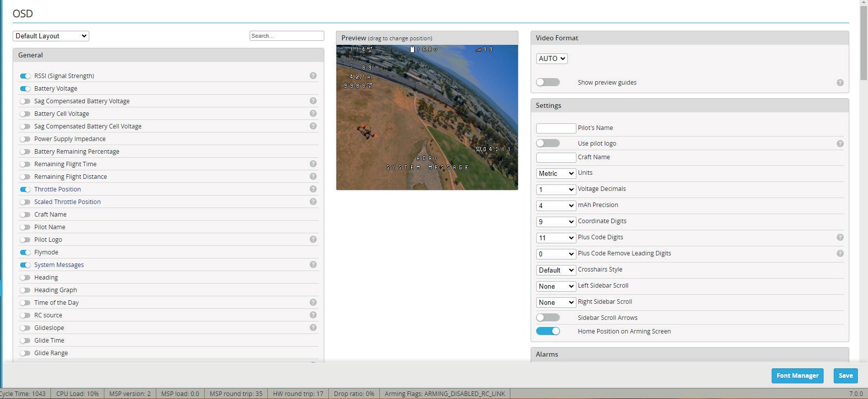Open the Crosshairs Style dropdown
This screenshot has height=399, width=868.
click(x=556, y=270)
